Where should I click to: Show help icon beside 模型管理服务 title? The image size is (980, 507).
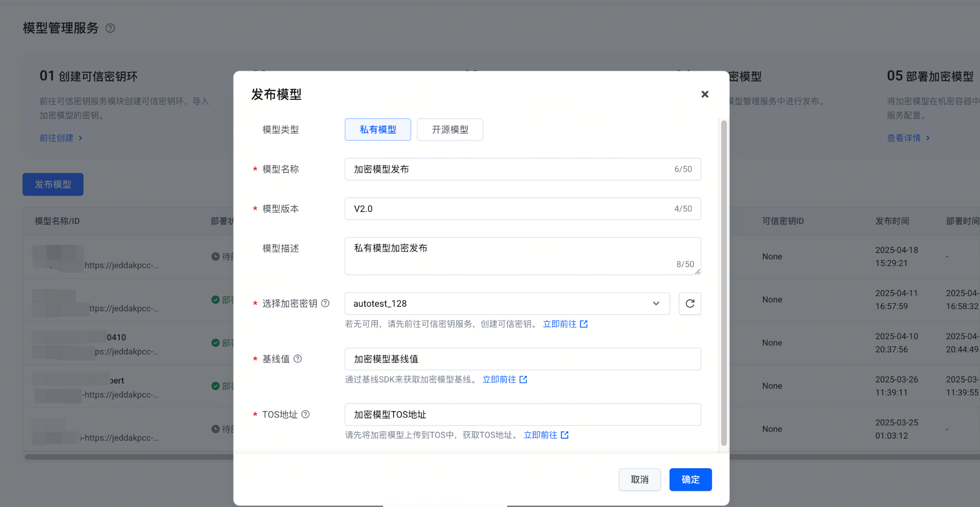(x=110, y=28)
